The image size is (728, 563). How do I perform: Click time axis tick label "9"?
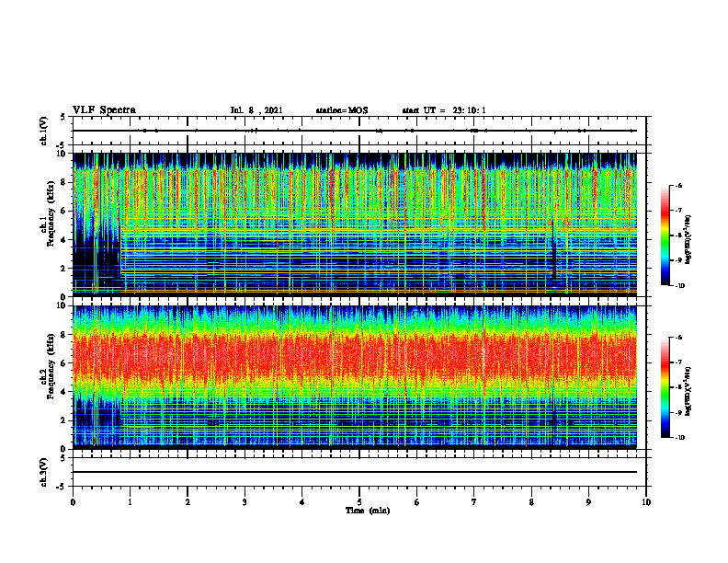[588, 502]
